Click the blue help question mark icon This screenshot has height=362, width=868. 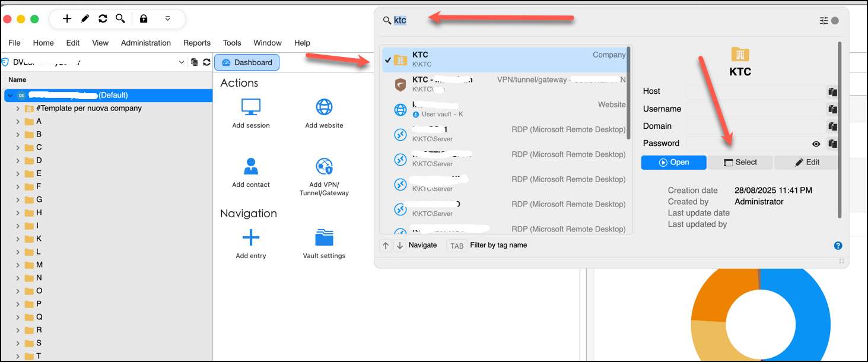click(x=838, y=246)
